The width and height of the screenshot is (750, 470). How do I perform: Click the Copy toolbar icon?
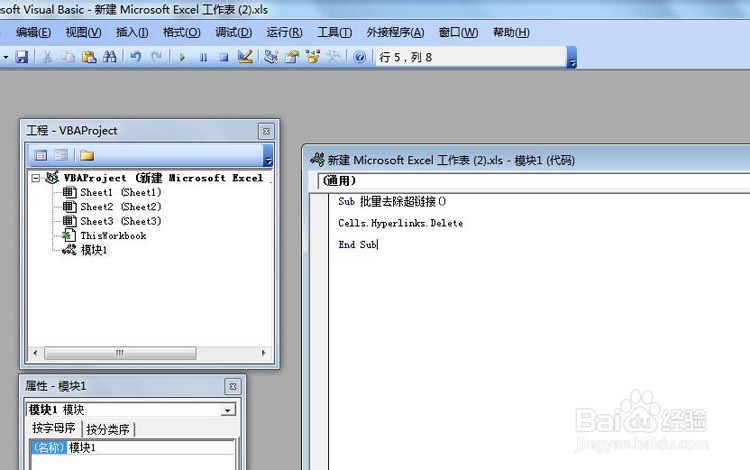pos(67,57)
